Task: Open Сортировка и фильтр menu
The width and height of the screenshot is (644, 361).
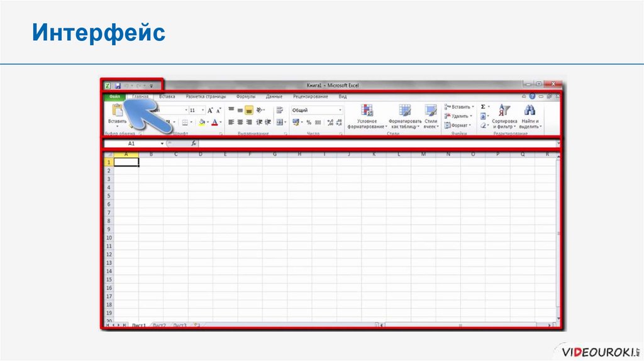Action: tap(504, 116)
